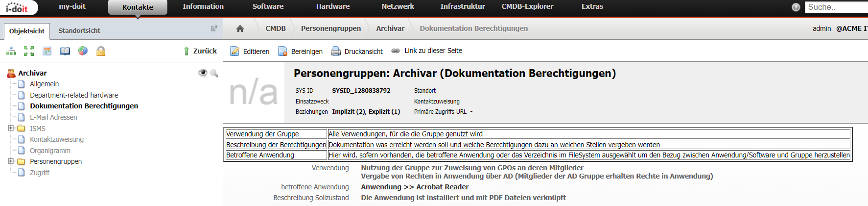Viewport: 868px width, 206px height.
Task: Go to home via breadcrumb house icon
Action: pyautogui.click(x=240, y=28)
